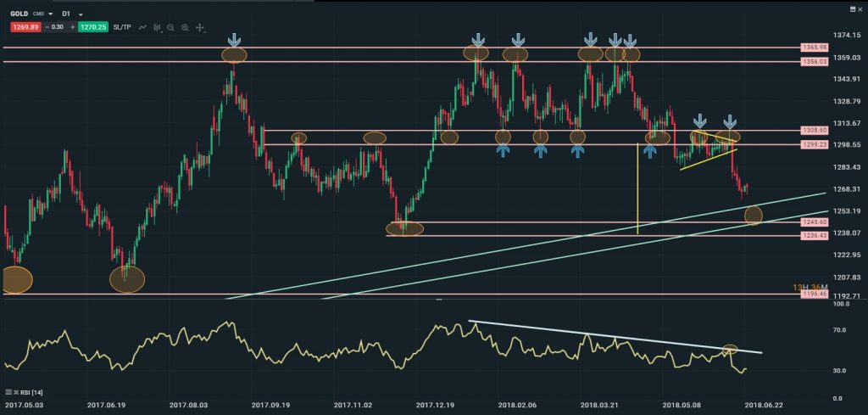Click the 13H 36M candle countdown timer
Viewport: 868px width, 415px height.
coord(810,287)
